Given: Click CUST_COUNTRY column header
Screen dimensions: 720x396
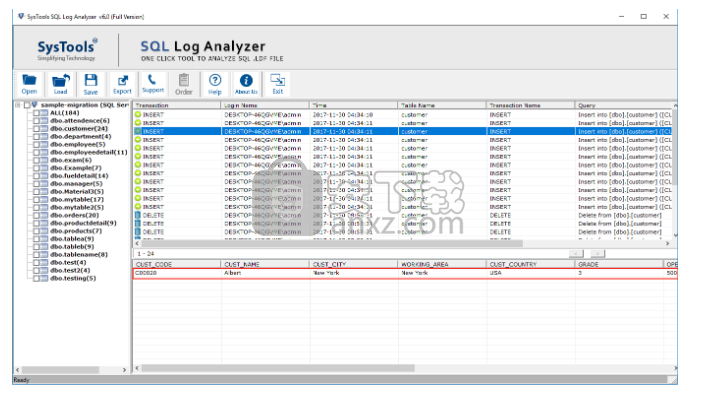Looking at the screenshot, I should point(531,265).
